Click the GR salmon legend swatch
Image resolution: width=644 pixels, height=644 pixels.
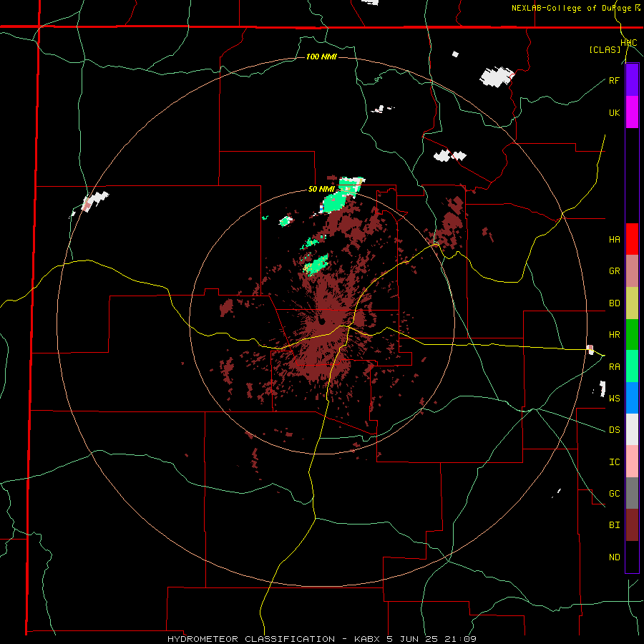632,271
